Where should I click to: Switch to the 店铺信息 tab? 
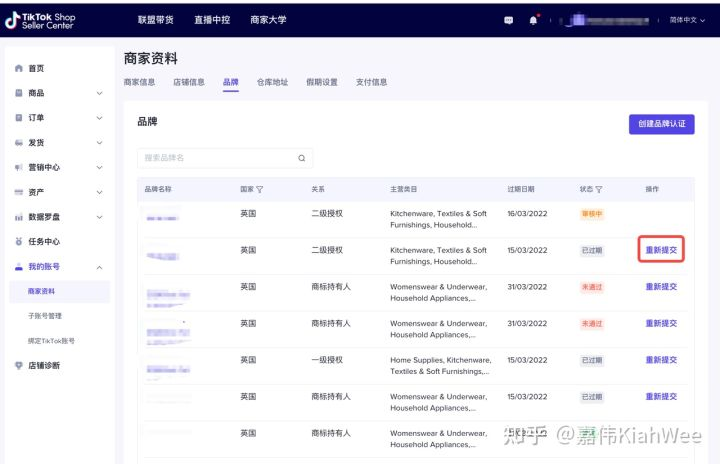[x=189, y=82]
